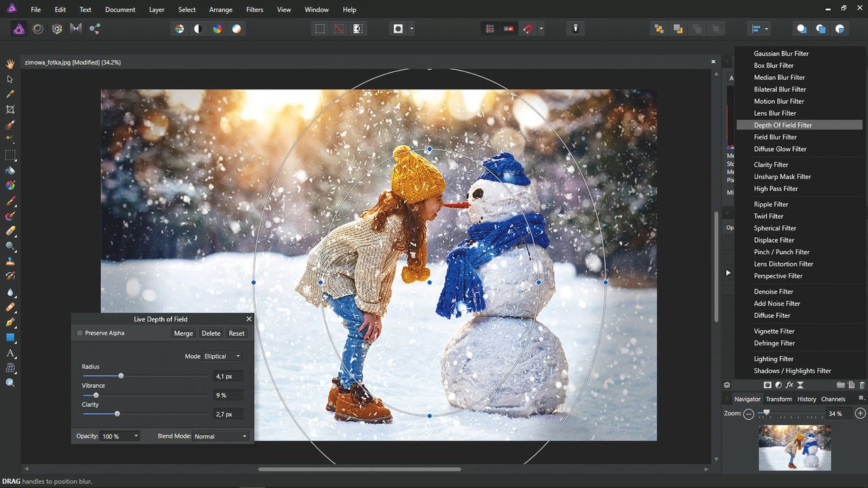Switch to the Tone Mapping persona
Image resolution: width=868 pixels, height=488 pixels.
point(76,28)
